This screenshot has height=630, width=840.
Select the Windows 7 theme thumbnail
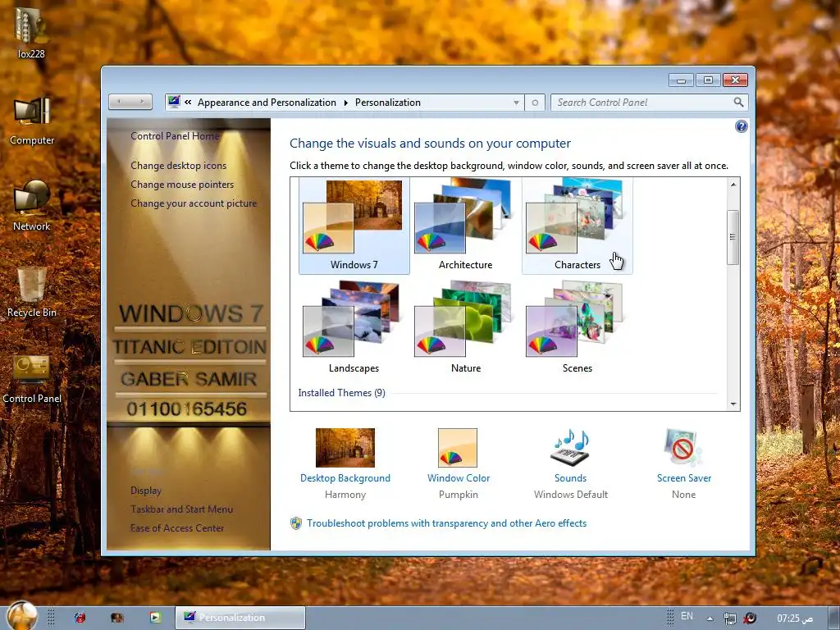(x=354, y=225)
